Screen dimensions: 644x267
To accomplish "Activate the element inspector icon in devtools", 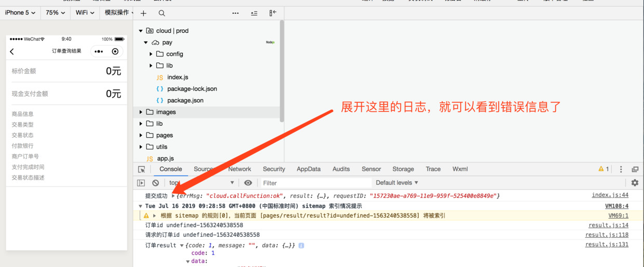I will 141,169.
